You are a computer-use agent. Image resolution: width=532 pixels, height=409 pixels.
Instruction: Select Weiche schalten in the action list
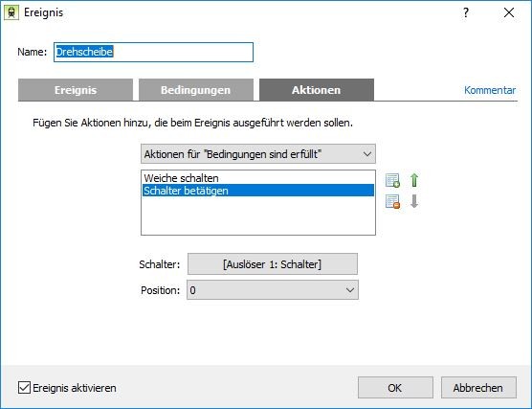coord(258,178)
